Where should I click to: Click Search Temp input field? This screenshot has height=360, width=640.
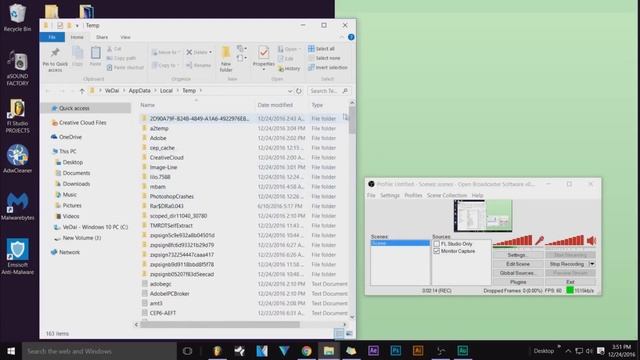click(328, 91)
